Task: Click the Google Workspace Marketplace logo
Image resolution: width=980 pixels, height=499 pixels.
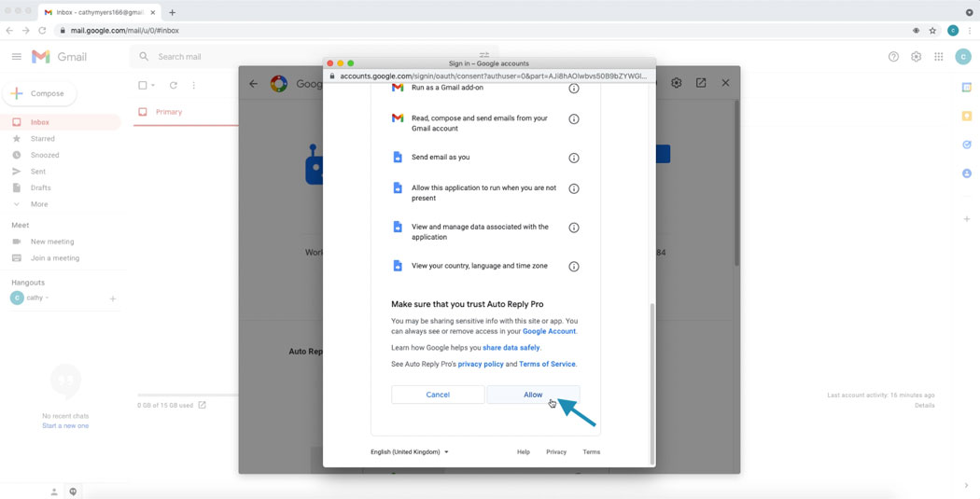Action: (x=279, y=84)
